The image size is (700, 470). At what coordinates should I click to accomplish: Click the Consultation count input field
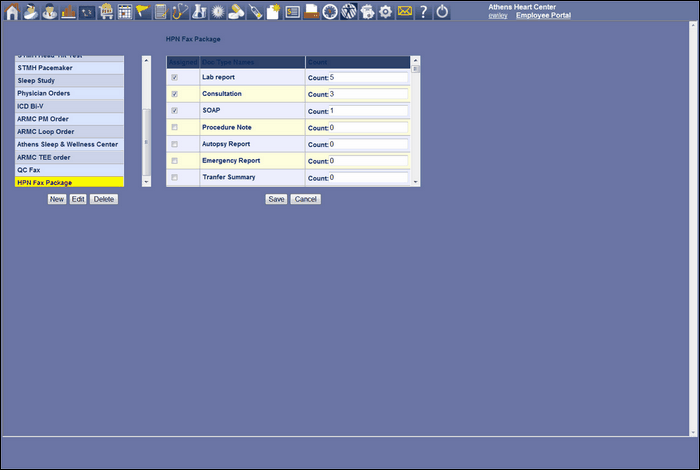(370, 94)
